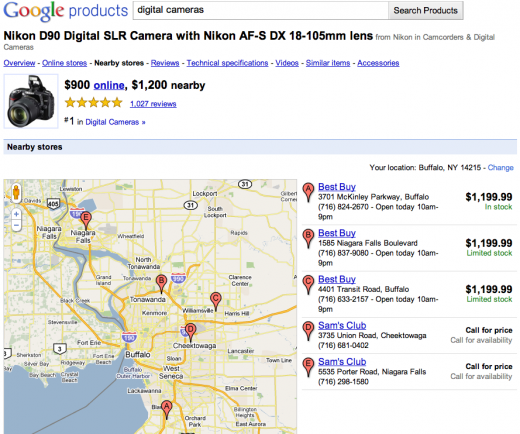This screenshot has width=520, height=434.
Task: Open the Videos tab
Action: [x=287, y=63]
